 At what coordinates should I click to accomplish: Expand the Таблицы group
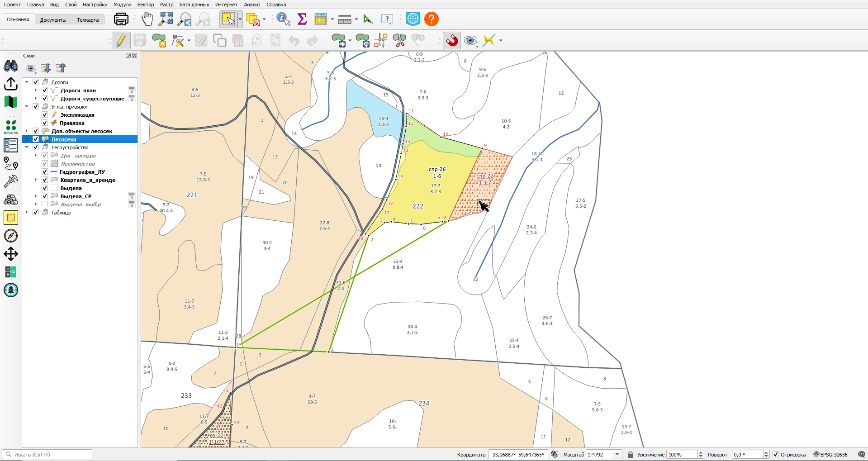tap(27, 213)
